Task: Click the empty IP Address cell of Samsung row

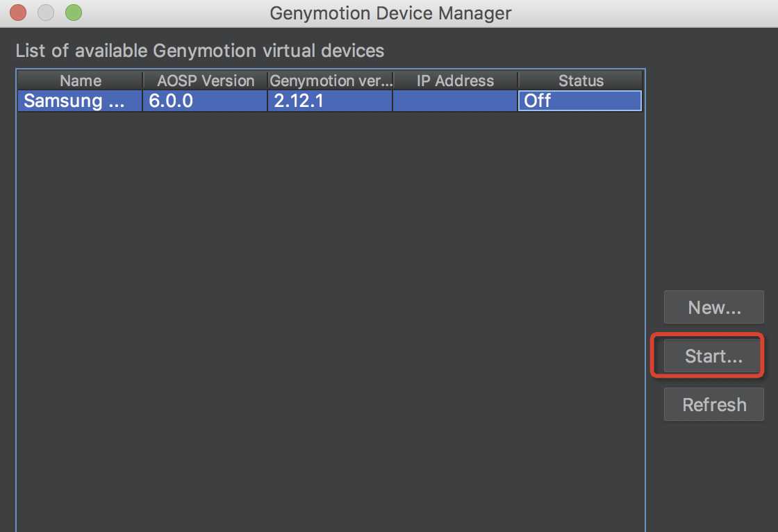Action: (x=455, y=101)
